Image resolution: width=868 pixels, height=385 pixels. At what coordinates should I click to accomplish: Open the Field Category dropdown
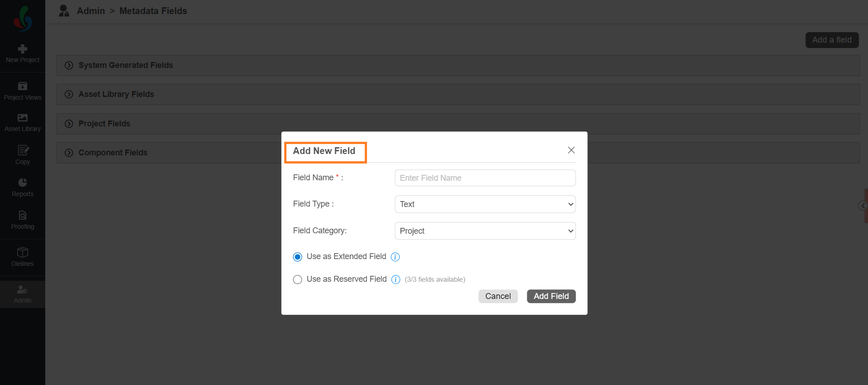(x=485, y=231)
